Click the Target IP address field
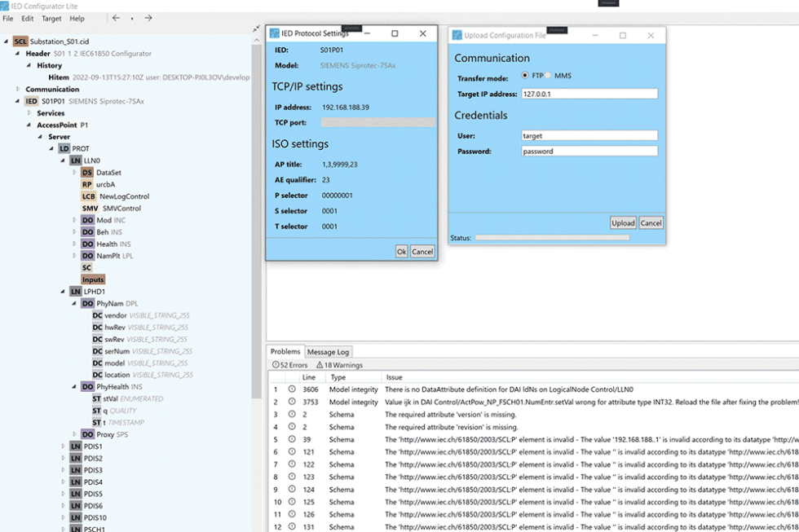This screenshot has width=799, height=532. [x=589, y=93]
